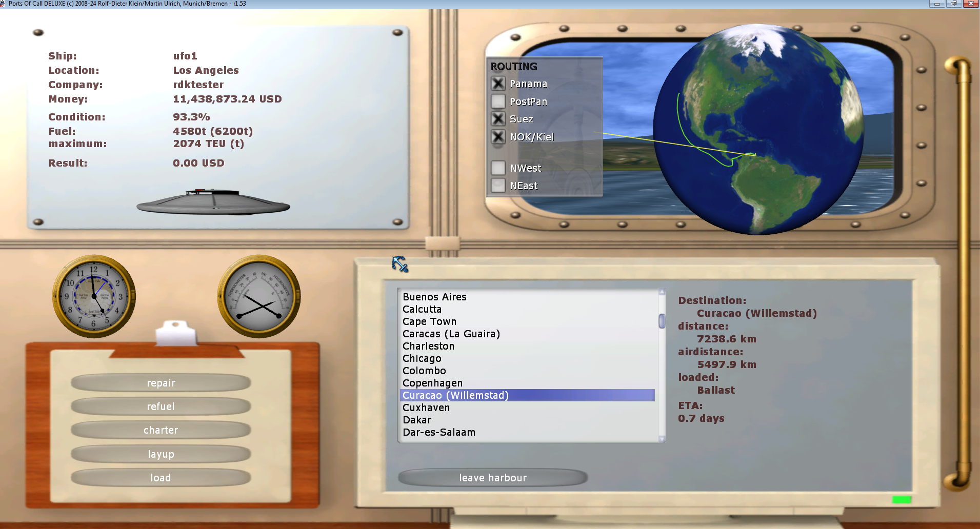This screenshot has width=980, height=529.
Task: Click the barometer weather gauge
Action: 259,296
